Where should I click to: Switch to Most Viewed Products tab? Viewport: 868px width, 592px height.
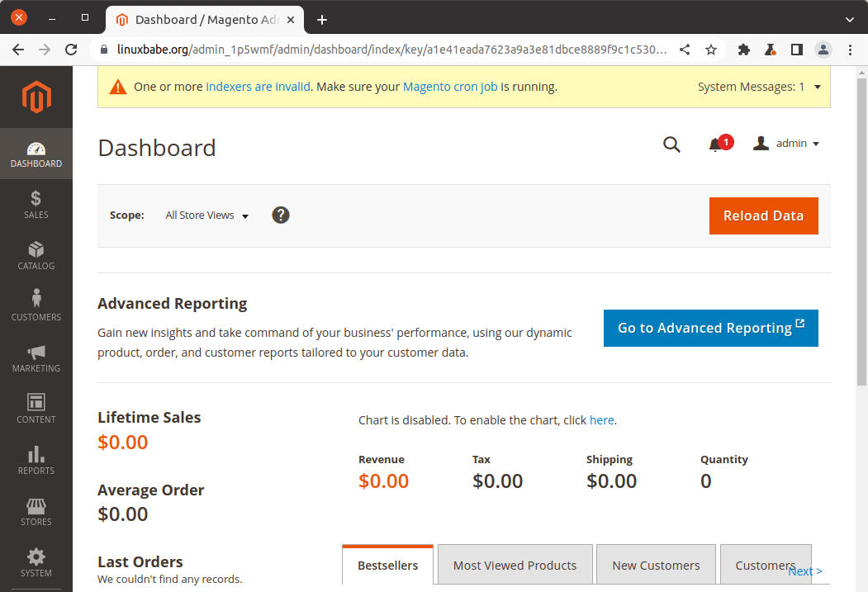515,565
